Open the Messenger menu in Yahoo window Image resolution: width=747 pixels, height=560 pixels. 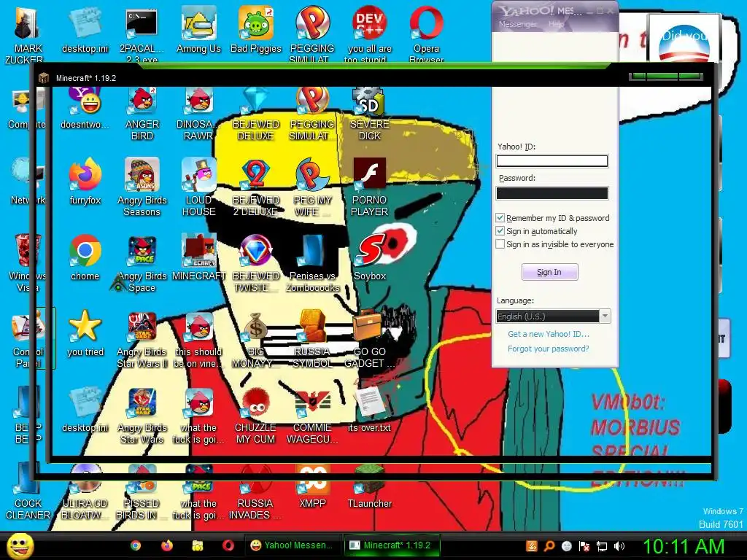click(517, 24)
